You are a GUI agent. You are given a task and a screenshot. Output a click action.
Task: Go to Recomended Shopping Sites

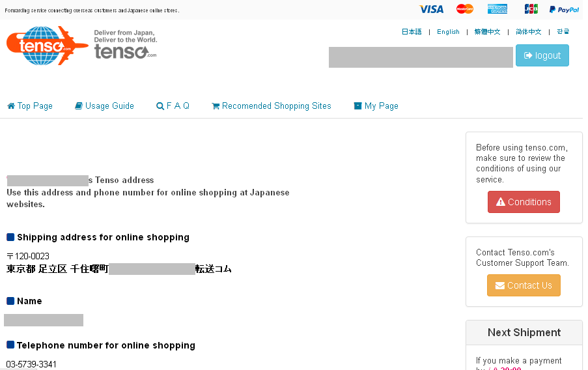click(x=272, y=106)
